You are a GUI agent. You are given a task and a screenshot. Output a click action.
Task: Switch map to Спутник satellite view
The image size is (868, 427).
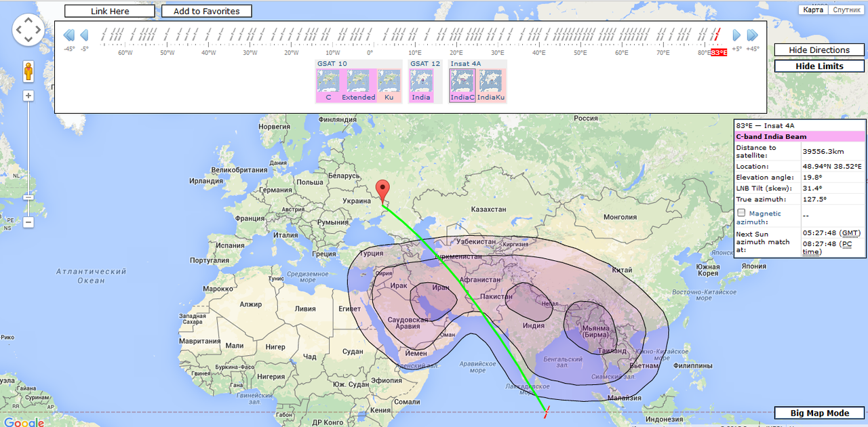846,9
